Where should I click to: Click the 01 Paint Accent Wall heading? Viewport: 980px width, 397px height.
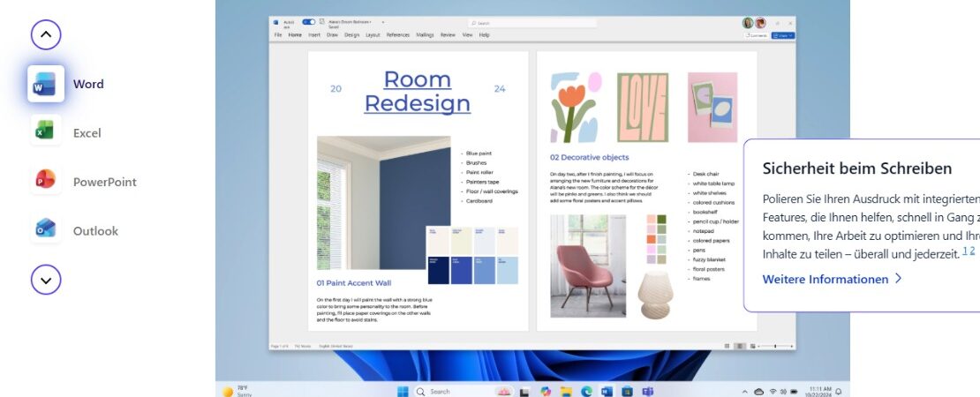click(x=354, y=283)
